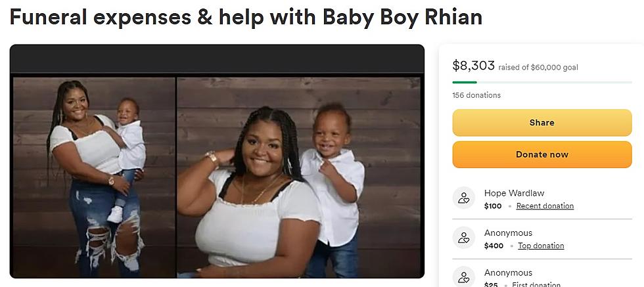Click the $100 donation amount
The height and width of the screenshot is (287, 644).
[x=493, y=206]
